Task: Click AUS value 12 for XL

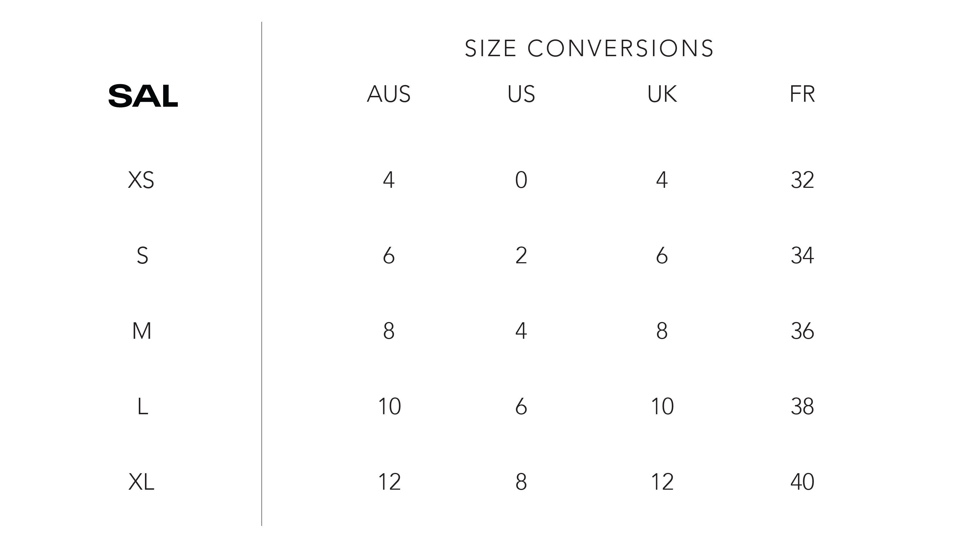Action: 389,482
